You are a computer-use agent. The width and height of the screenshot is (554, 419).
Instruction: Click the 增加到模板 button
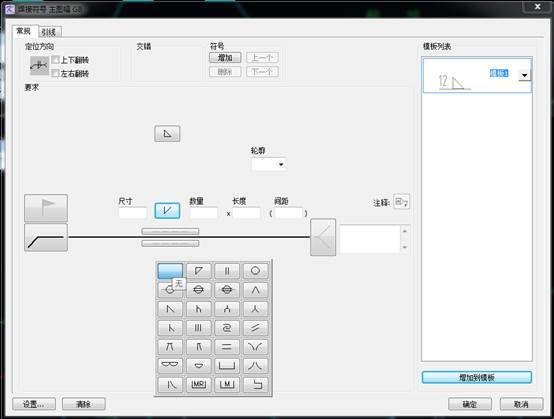click(477, 377)
